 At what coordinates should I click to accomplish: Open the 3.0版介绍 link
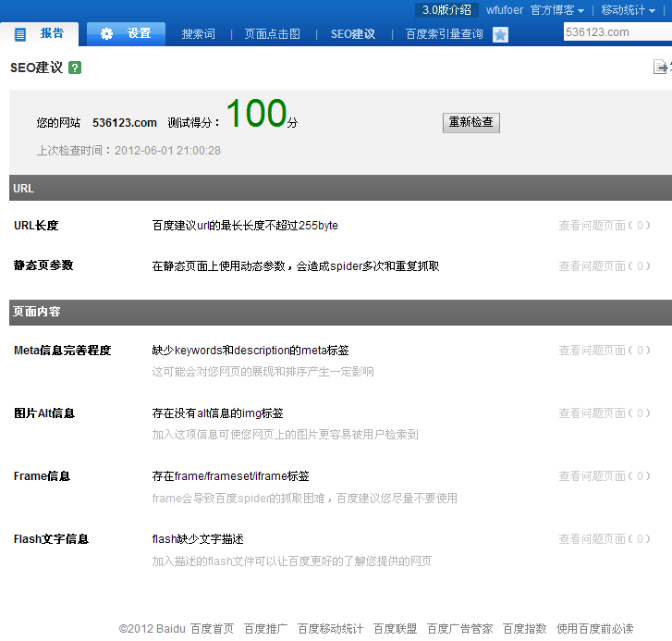coord(446,10)
